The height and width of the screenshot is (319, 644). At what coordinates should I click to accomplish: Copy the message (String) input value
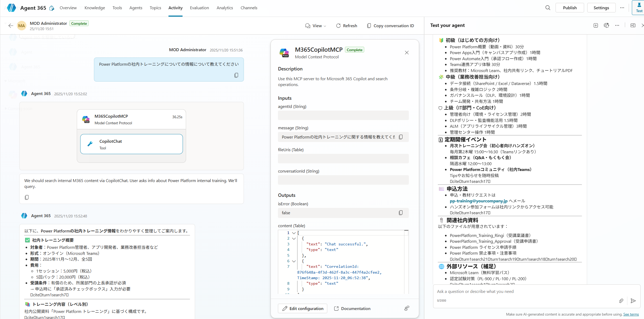(401, 137)
